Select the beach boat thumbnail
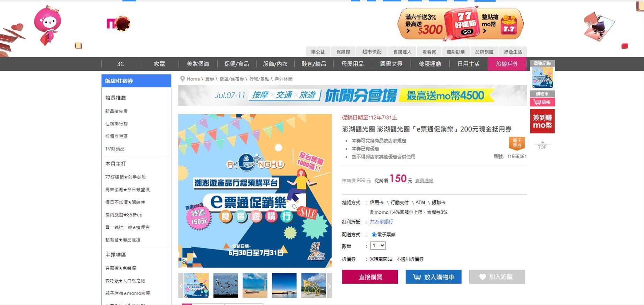 (x=255, y=285)
